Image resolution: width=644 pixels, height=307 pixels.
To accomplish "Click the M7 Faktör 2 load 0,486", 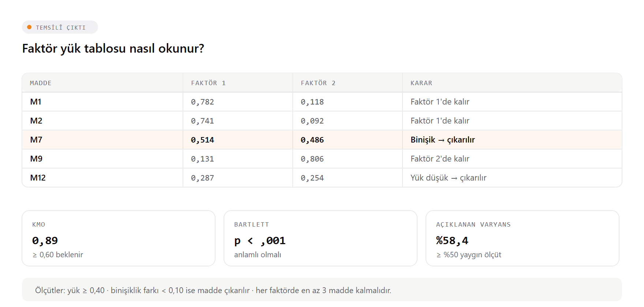I will tap(312, 140).
